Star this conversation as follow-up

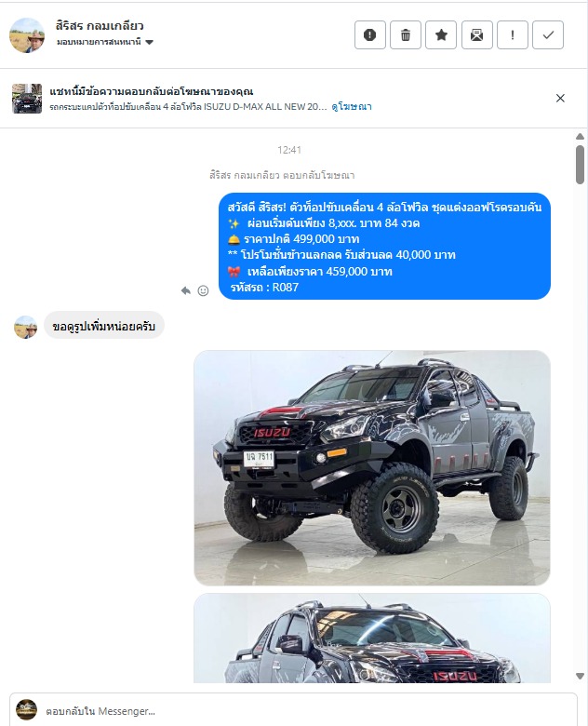coord(441,34)
